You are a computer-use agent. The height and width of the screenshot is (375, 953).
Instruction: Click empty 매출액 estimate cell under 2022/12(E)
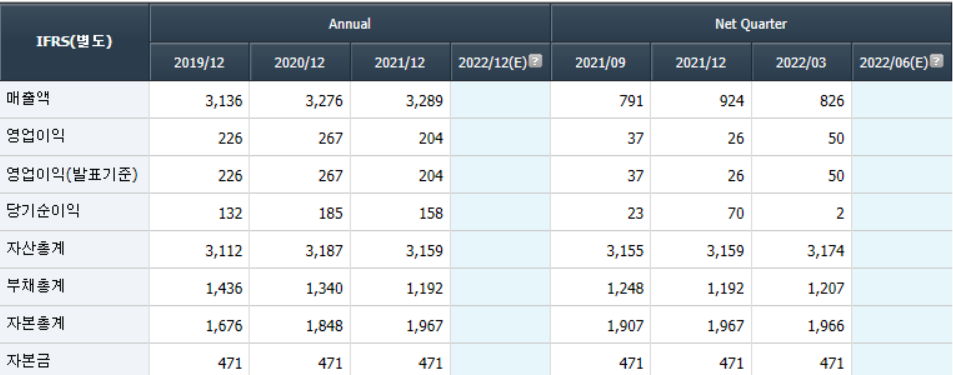point(500,100)
